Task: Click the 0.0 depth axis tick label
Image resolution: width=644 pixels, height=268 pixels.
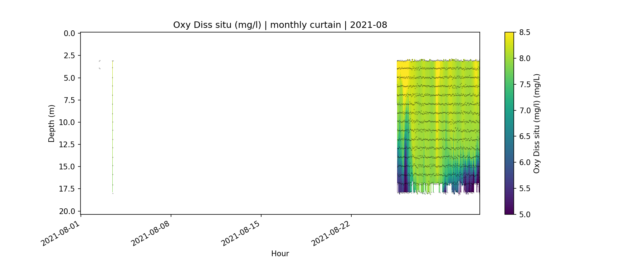Action: pos(69,34)
